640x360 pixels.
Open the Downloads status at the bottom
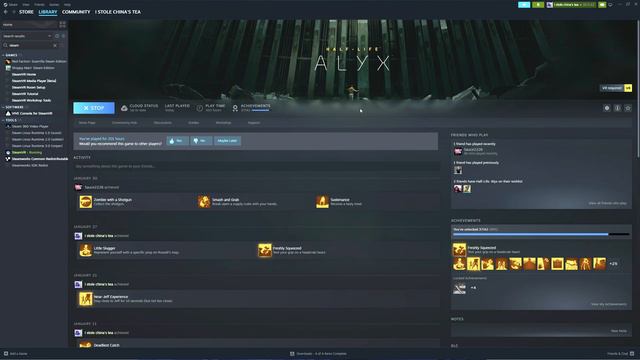tap(319, 353)
